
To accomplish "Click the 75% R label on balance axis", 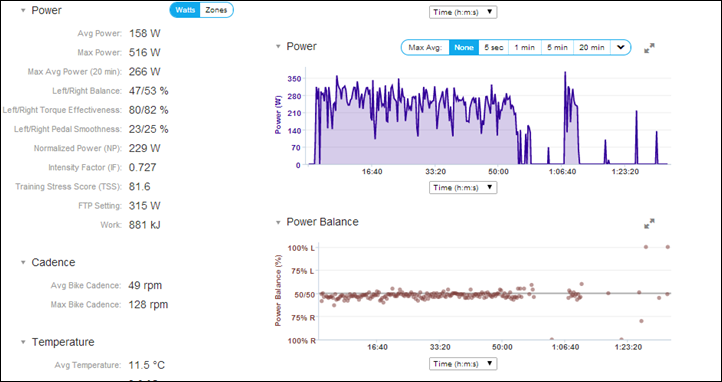I will click(302, 318).
